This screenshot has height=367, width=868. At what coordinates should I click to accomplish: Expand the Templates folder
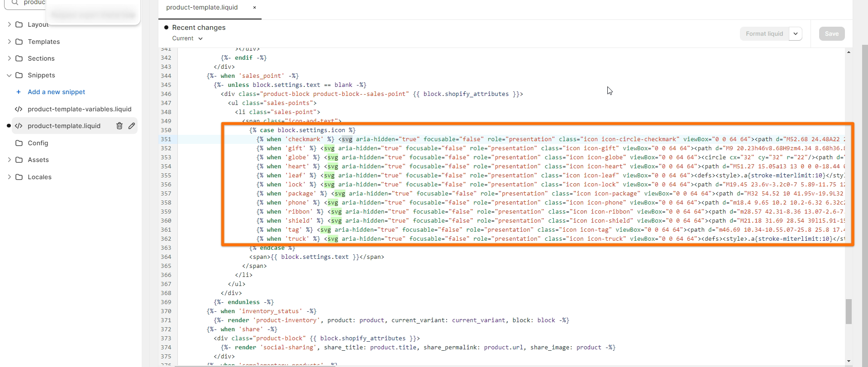pyautogui.click(x=9, y=42)
